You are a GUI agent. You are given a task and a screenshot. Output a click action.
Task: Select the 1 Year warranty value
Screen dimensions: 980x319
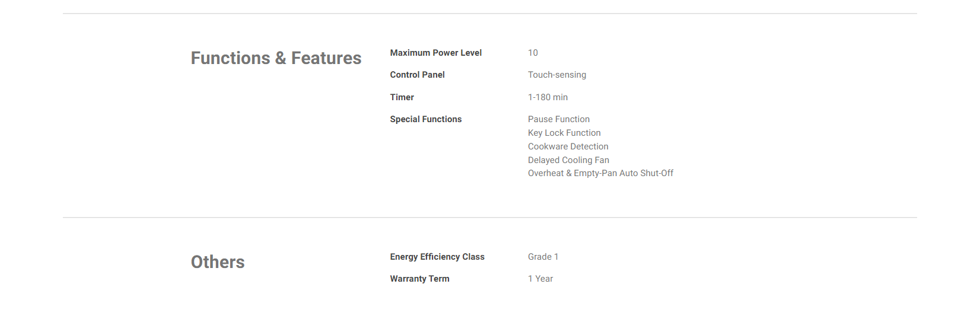coord(540,279)
